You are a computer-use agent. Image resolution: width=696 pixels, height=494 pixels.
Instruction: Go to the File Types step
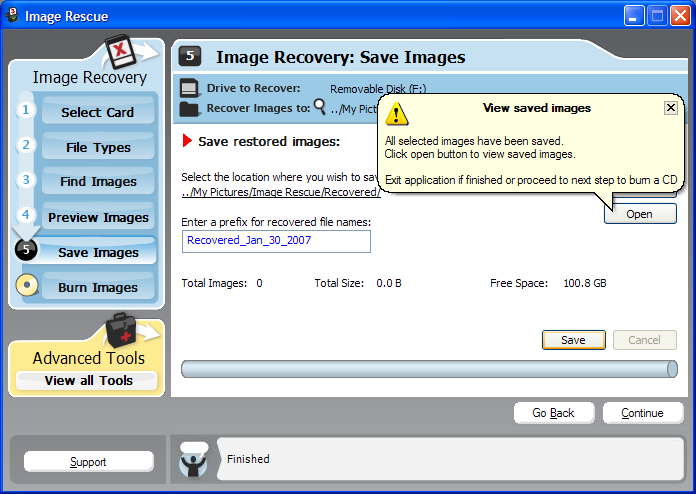click(98, 145)
